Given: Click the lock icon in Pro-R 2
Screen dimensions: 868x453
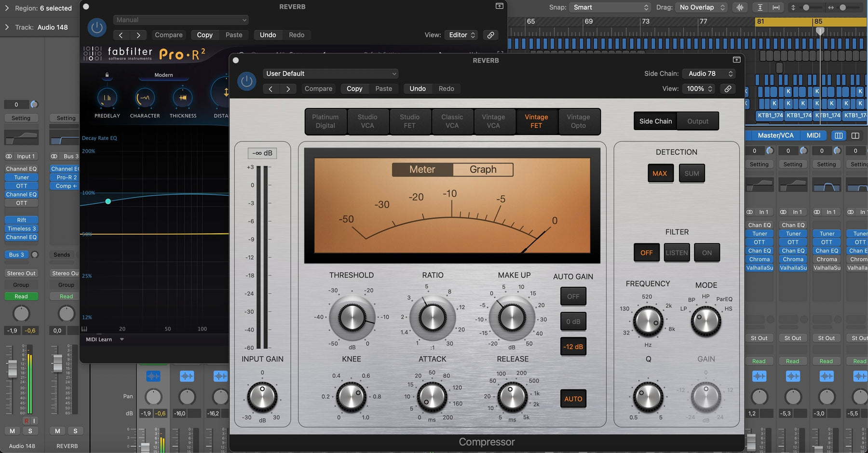Looking at the screenshot, I should (107, 75).
